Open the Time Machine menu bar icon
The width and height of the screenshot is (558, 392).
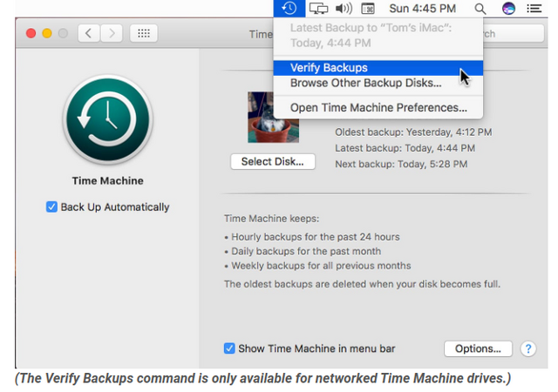[289, 8]
